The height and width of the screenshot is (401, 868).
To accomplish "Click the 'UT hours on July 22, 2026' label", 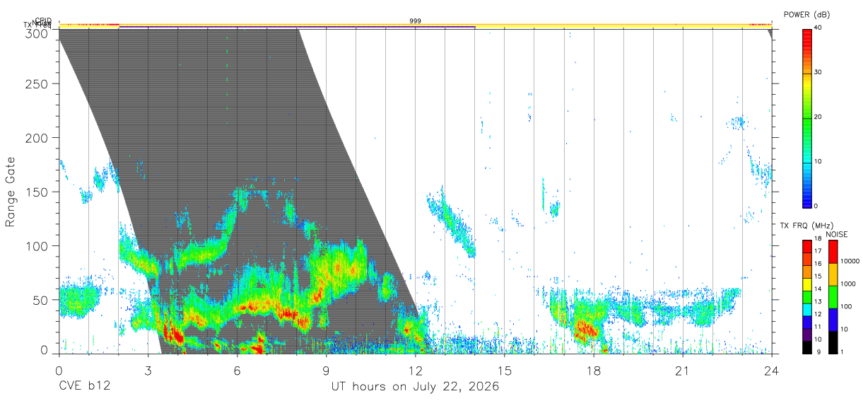I will pos(415,387).
